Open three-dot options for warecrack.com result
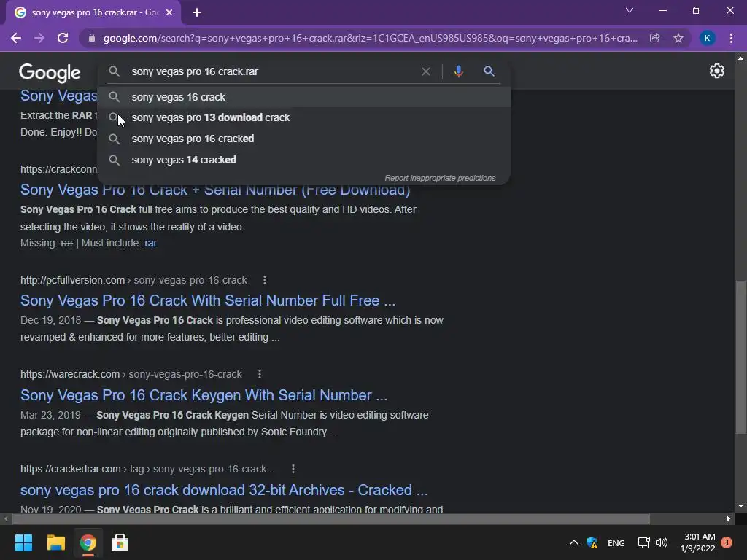747x560 pixels. tap(260, 374)
